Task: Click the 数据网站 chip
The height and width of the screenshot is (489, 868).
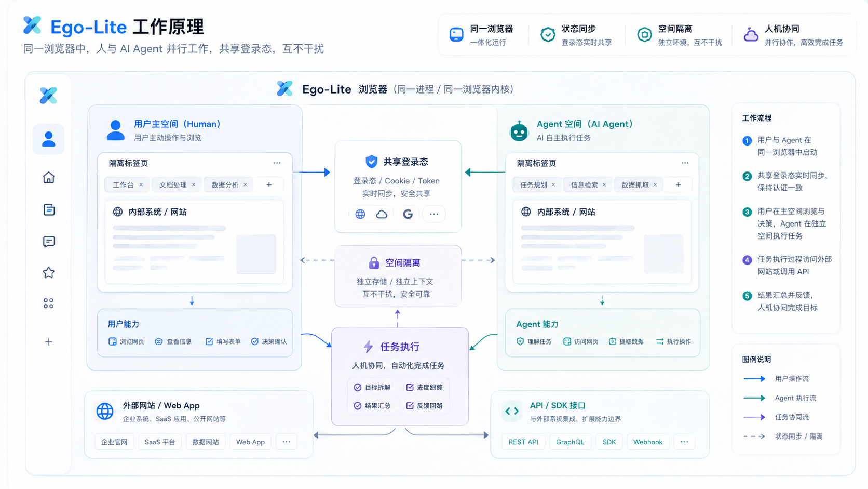Action: click(206, 442)
